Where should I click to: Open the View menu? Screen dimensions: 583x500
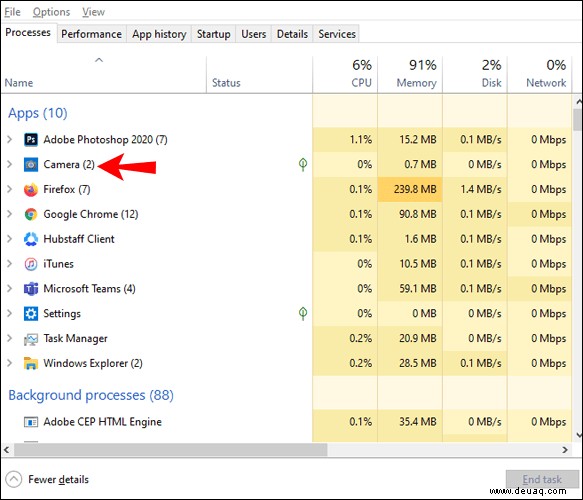pos(93,12)
